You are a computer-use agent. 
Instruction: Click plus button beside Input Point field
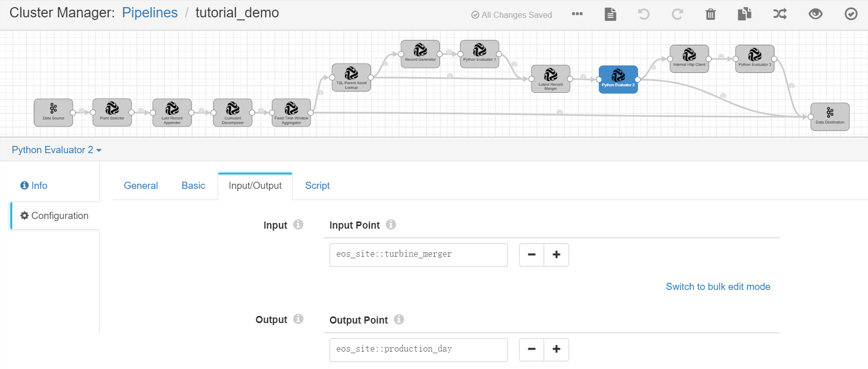(556, 255)
